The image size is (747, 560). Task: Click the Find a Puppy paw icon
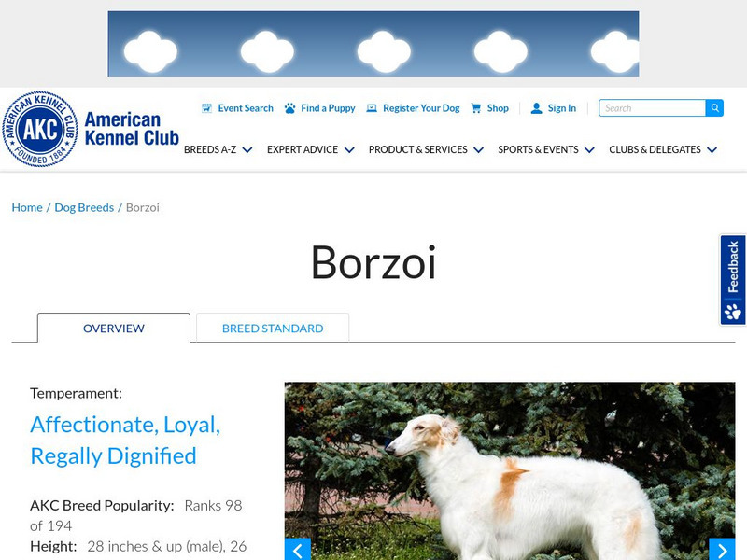click(289, 108)
